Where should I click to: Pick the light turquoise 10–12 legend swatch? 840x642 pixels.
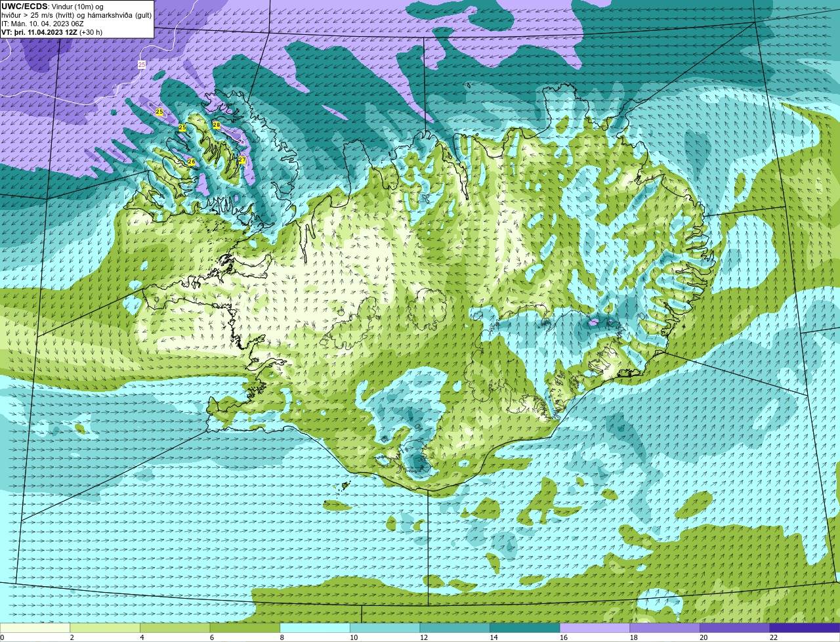point(385,628)
